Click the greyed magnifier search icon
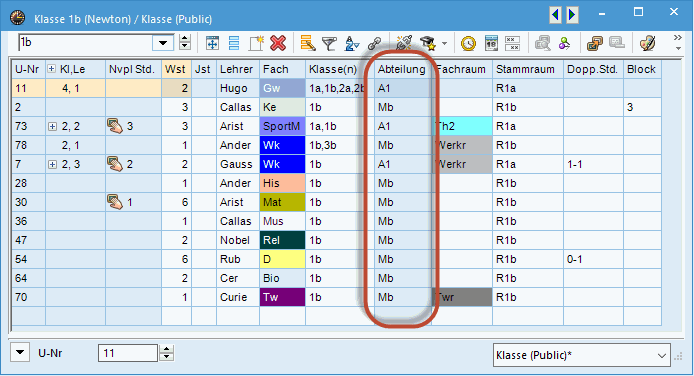The height and width of the screenshot is (376, 694). tap(543, 43)
